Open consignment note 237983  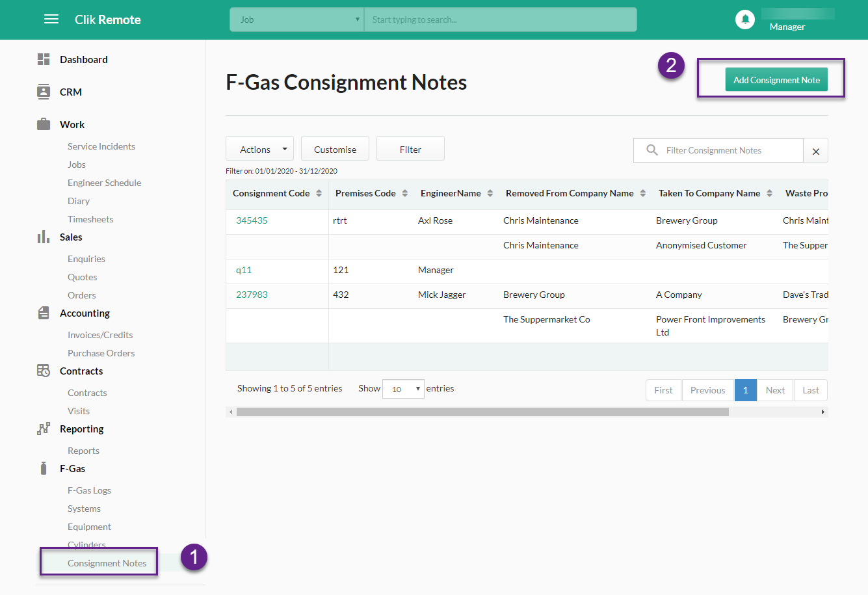(252, 294)
